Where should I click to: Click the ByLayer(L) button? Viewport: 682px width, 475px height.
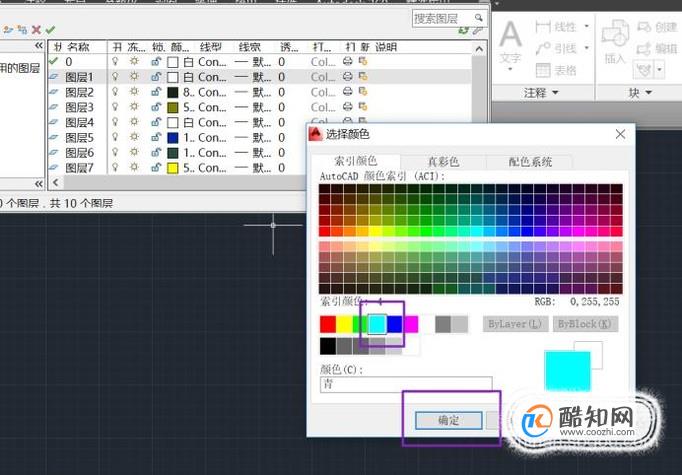(515, 324)
